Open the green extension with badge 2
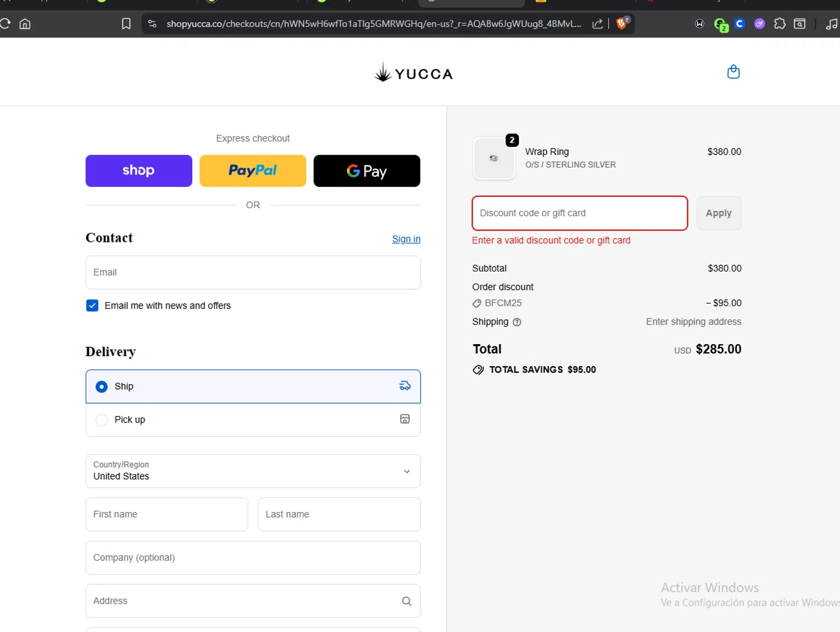The image size is (840, 632). pyautogui.click(x=721, y=25)
